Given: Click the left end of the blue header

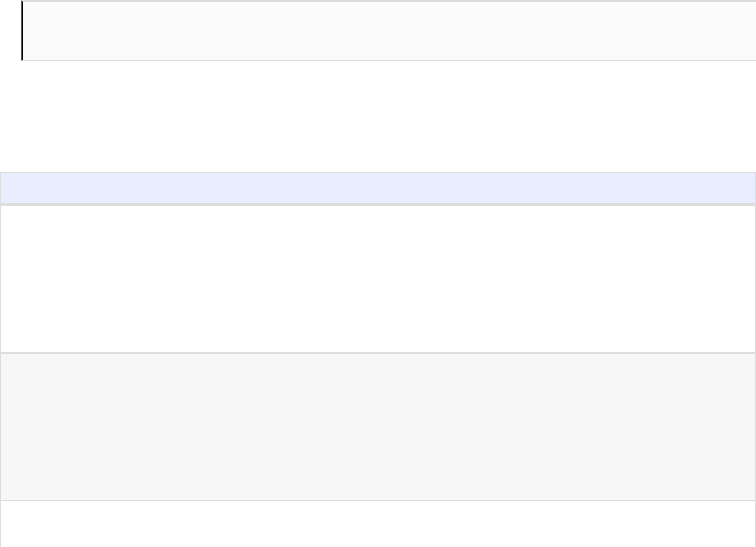Looking at the screenshot, I should click(x=10, y=187).
